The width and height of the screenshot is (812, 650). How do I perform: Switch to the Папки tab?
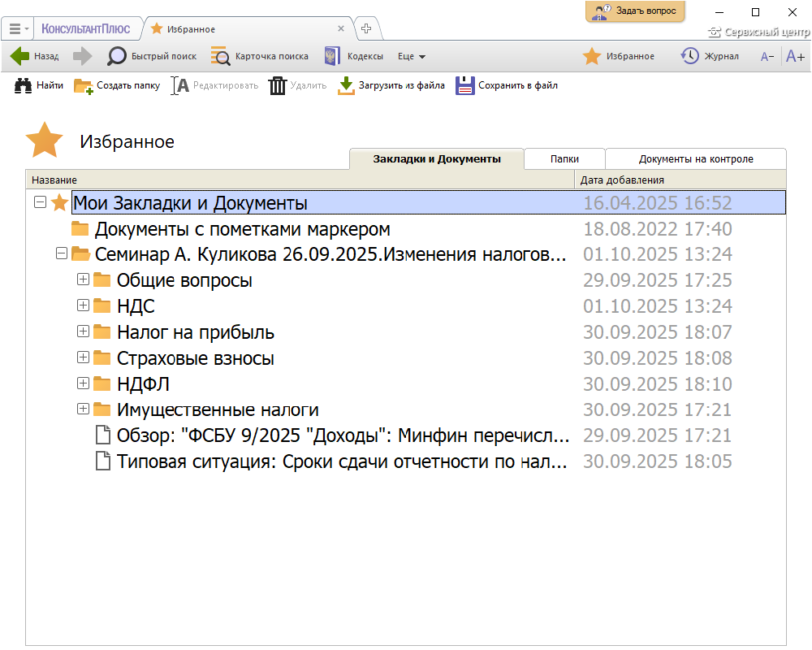click(564, 159)
